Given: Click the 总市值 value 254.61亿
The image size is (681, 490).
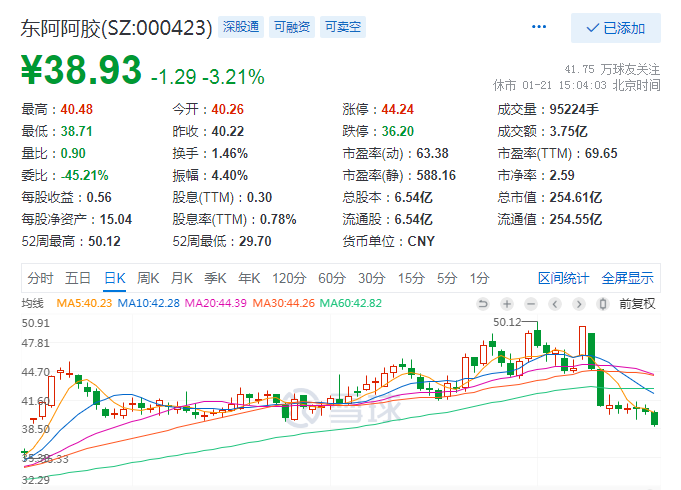Looking at the screenshot, I should tap(576, 198).
